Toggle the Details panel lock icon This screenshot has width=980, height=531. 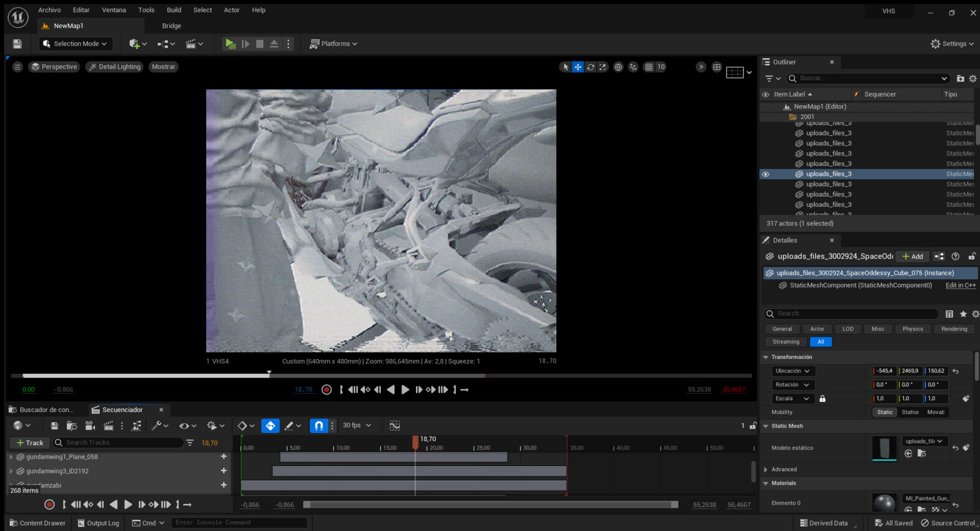(971, 257)
